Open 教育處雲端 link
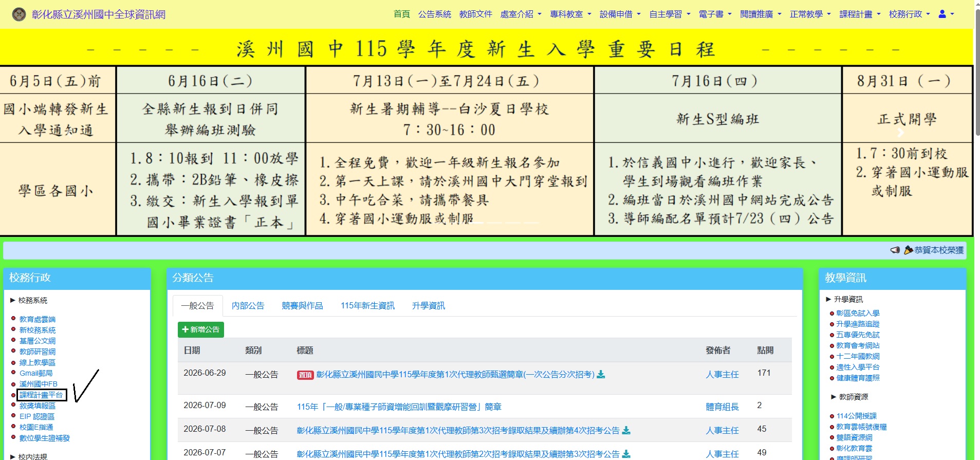 [x=38, y=320]
